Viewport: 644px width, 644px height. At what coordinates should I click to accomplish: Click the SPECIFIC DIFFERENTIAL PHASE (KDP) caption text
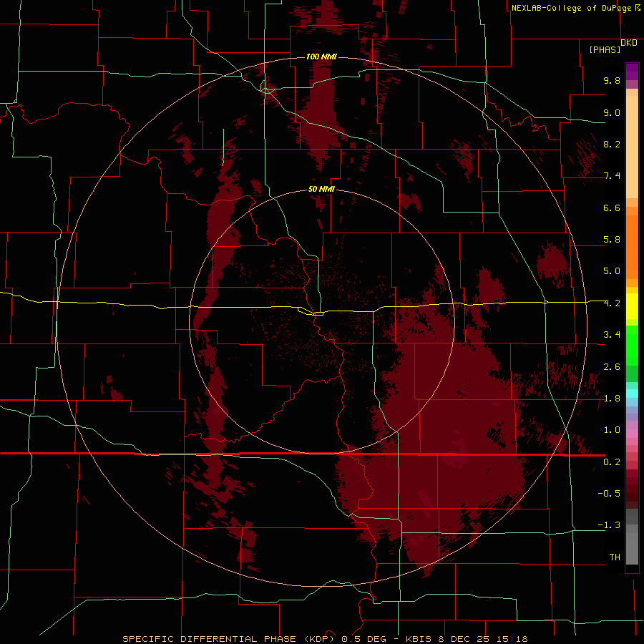(227, 639)
